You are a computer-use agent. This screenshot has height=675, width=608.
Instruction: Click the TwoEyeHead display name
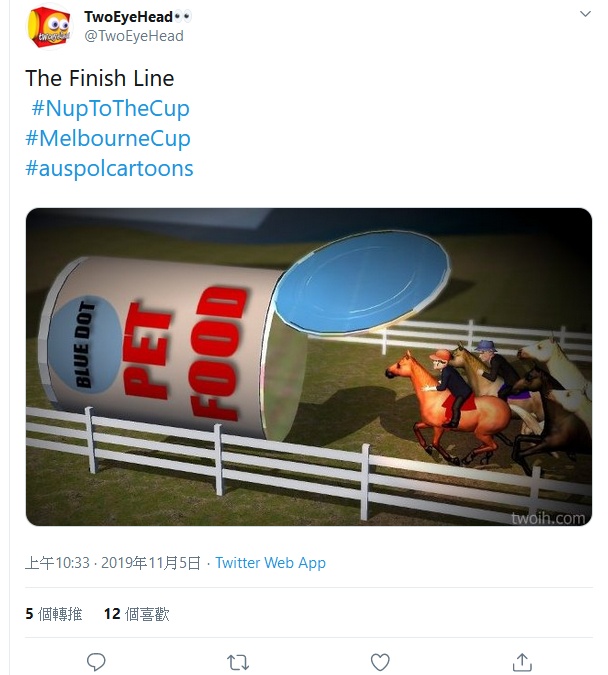click(127, 17)
